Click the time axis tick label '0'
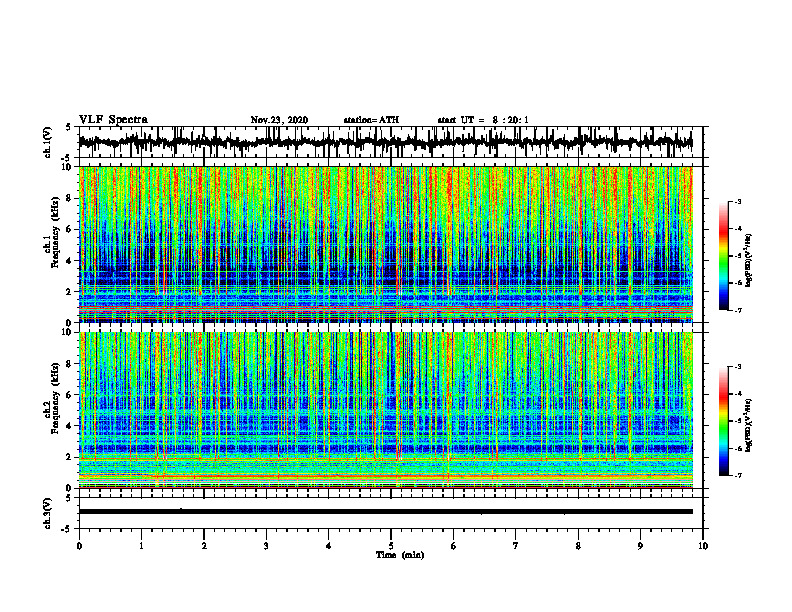792x612 pixels. 79,546
